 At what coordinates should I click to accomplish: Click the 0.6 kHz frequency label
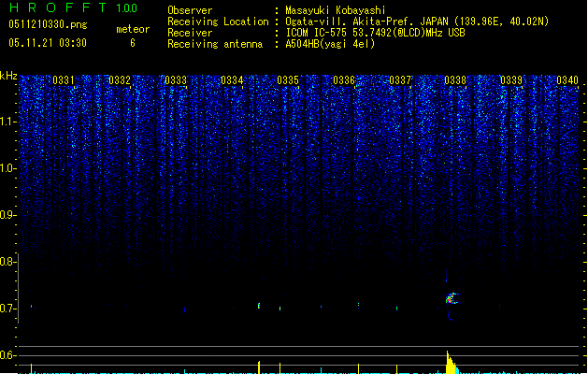click(7, 355)
